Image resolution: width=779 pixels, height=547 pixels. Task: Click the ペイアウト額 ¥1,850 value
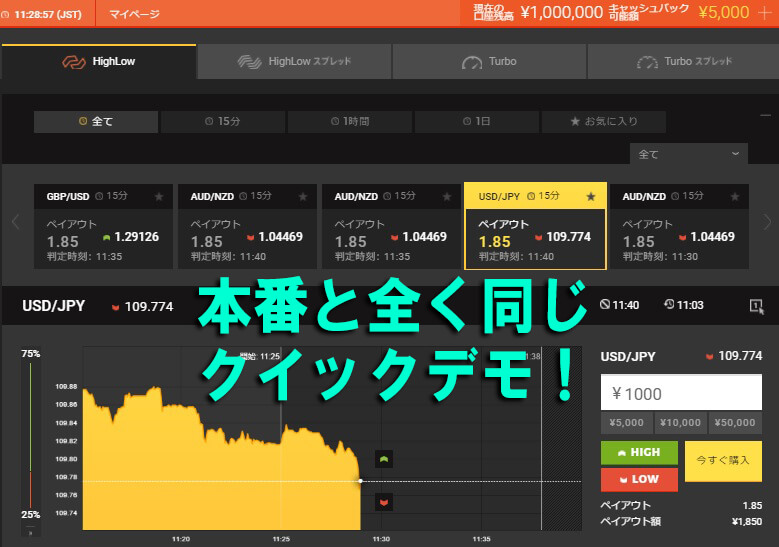click(747, 522)
